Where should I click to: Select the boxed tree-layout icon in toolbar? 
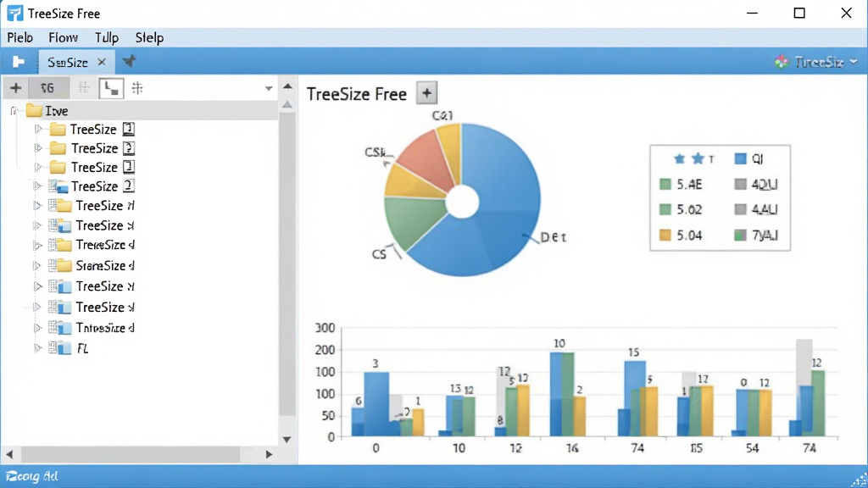[111, 88]
